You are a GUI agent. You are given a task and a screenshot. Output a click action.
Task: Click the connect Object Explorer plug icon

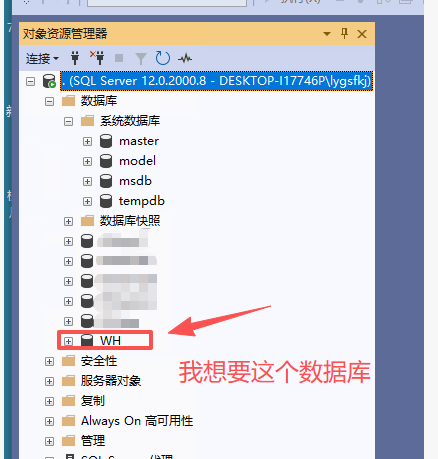coord(75,58)
